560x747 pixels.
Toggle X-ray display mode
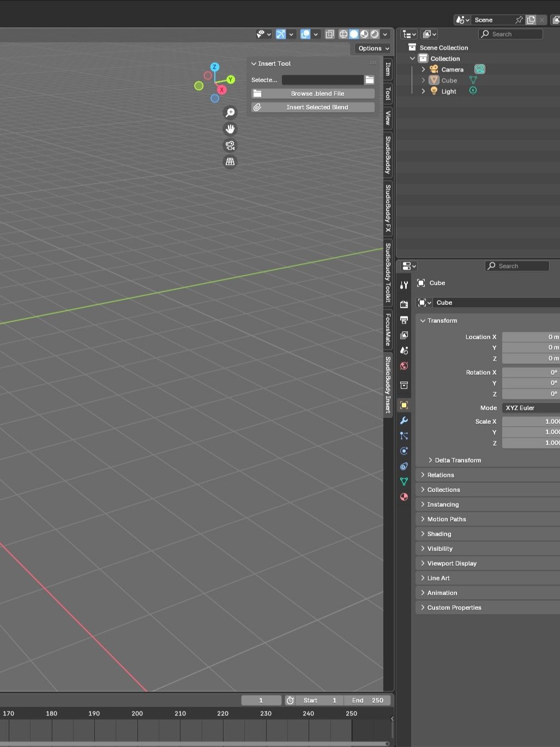pos(330,34)
